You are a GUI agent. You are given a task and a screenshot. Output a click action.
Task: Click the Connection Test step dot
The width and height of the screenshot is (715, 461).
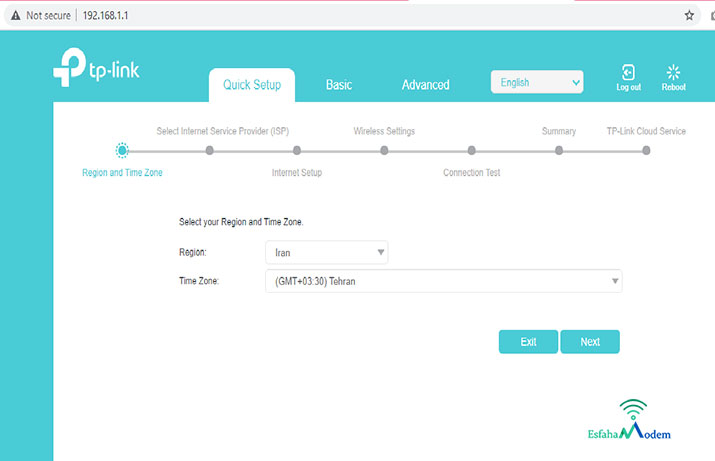[471, 151]
